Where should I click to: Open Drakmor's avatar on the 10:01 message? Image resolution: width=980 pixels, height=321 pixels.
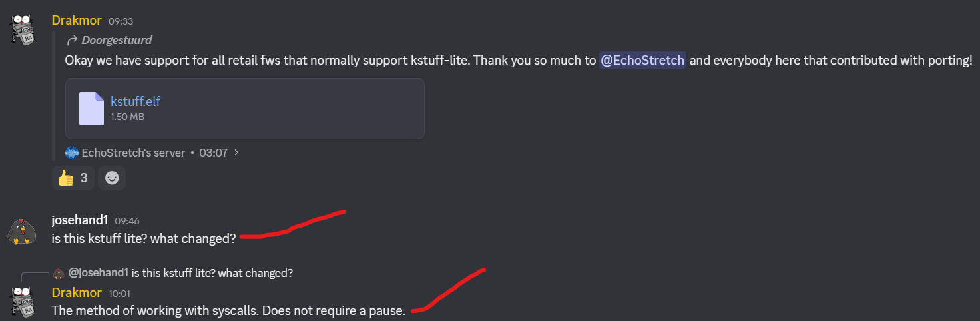[21, 301]
